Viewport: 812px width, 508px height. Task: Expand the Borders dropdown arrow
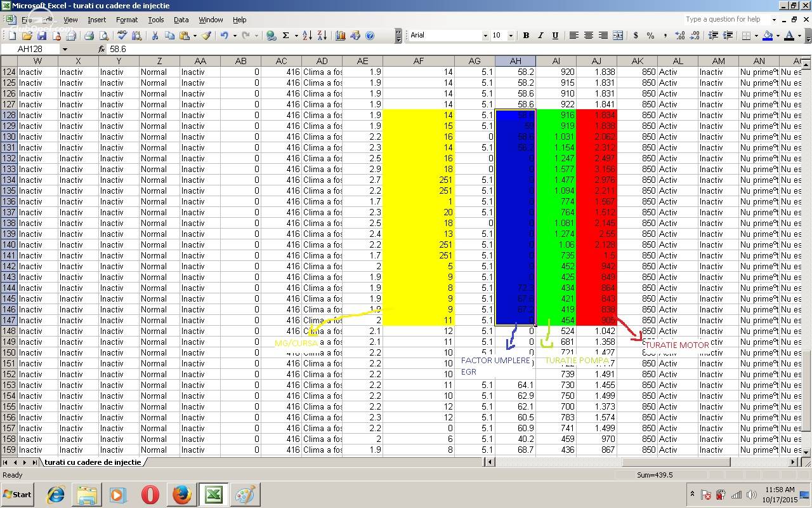pos(756,36)
